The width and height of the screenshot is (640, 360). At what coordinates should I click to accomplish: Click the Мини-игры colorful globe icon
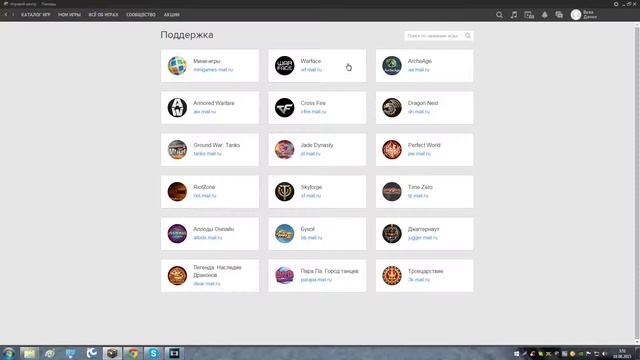click(x=177, y=66)
